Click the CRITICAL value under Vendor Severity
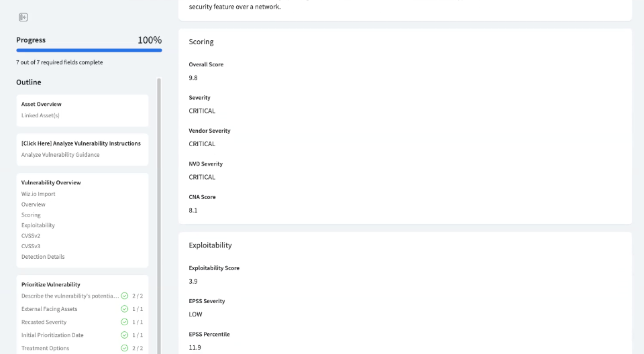 [x=202, y=144]
